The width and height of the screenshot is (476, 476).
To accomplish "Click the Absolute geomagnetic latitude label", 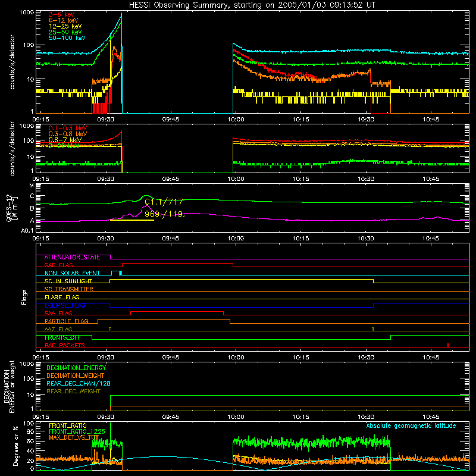I will [x=411, y=426].
